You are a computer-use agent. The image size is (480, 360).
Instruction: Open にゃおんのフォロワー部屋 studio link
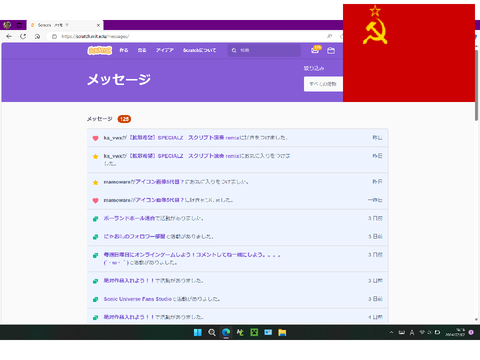coord(134,236)
